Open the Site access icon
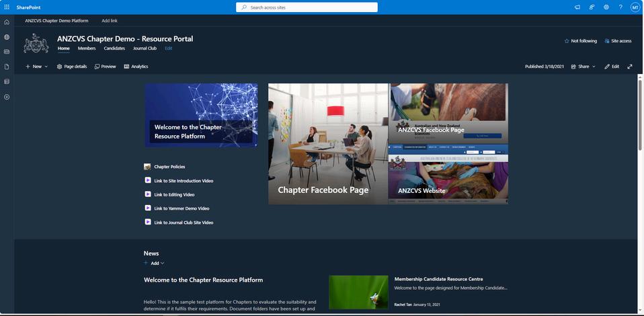The image size is (644, 316). coord(606,41)
